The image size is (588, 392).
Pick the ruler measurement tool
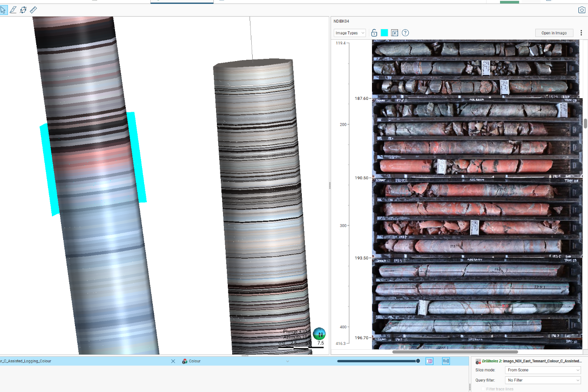point(33,10)
